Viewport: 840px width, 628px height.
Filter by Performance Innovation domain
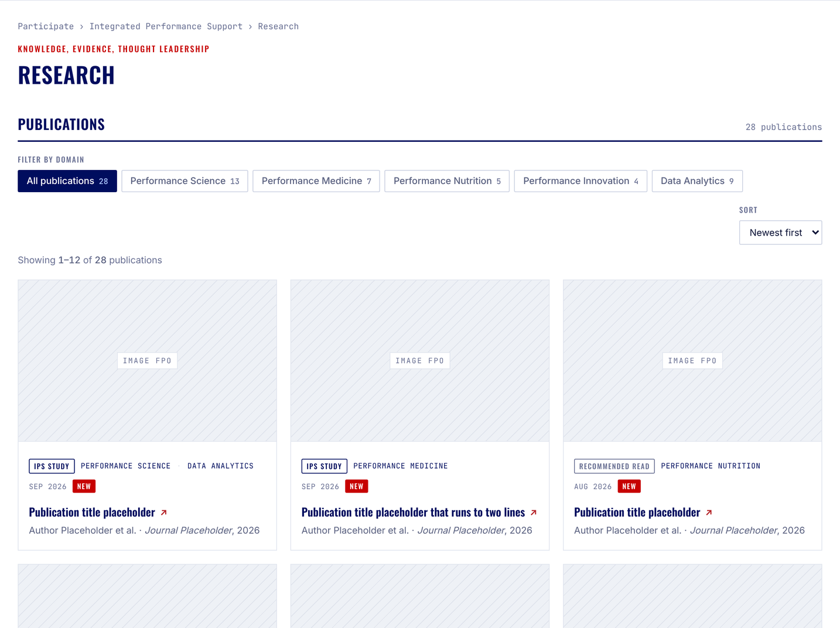coord(581,181)
